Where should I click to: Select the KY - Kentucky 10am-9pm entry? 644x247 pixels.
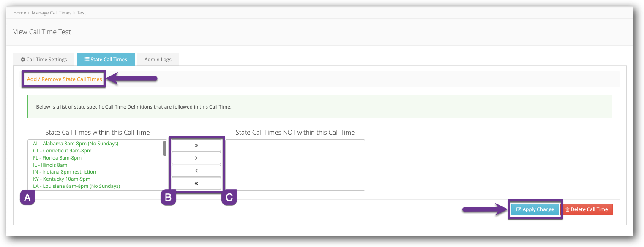point(62,179)
